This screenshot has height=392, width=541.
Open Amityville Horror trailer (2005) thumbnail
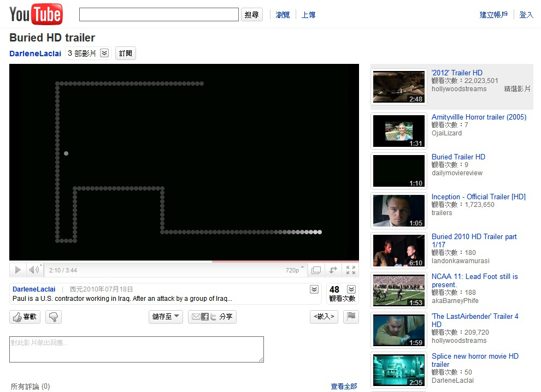click(x=399, y=131)
